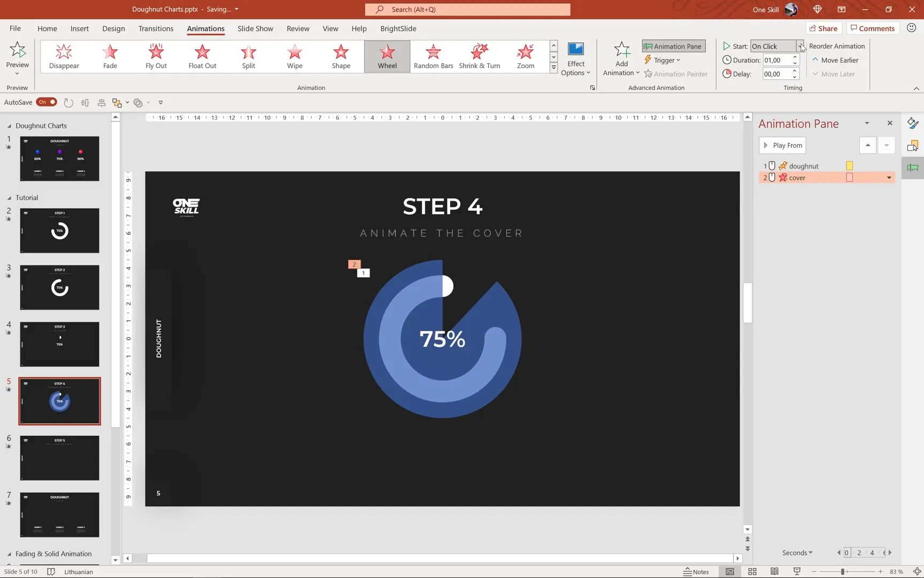This screenshot has height=578, width=924.
Task: Select the Wheel animation effect
Action: 387,56
